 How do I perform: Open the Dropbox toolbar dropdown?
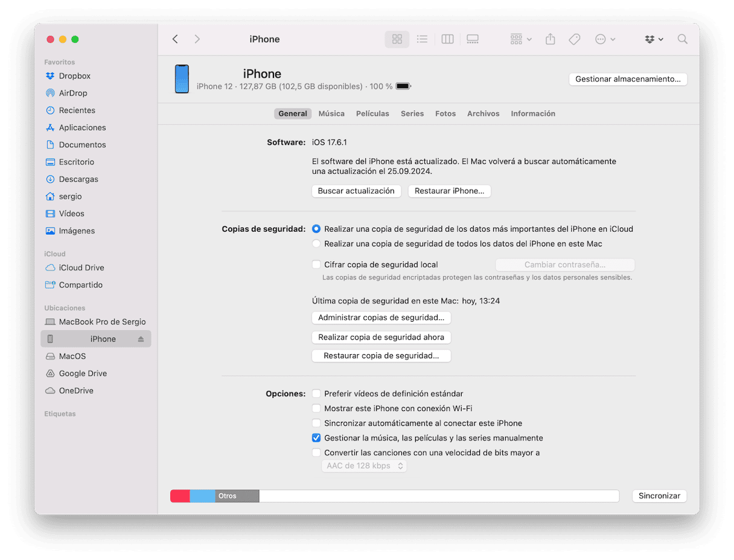654,39
